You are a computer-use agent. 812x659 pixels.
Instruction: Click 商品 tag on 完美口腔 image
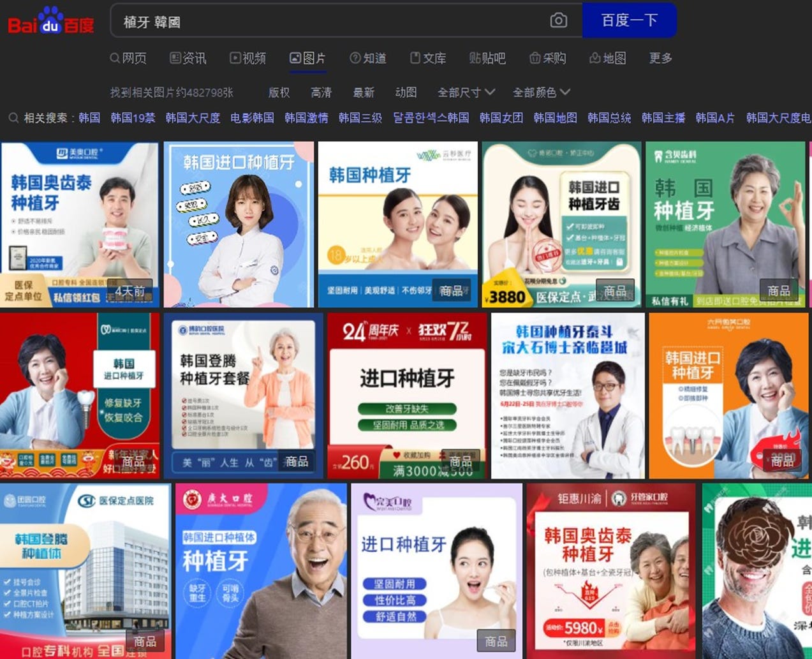coord(496,641)
